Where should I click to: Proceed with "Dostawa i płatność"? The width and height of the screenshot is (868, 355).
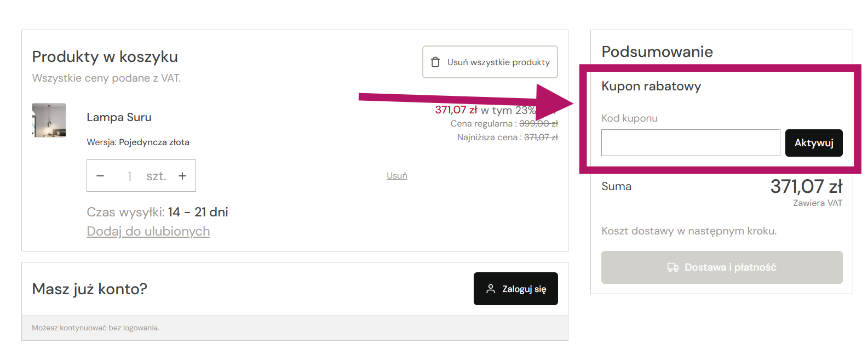[721, 267]
